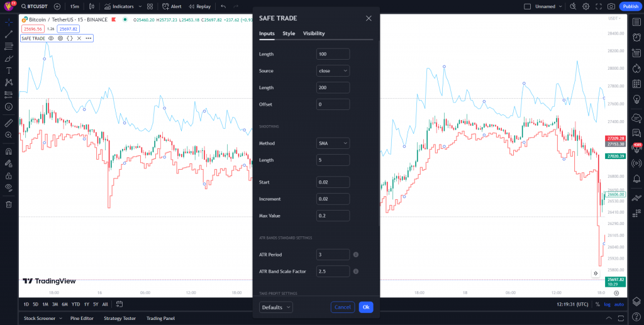Toggle the magnet mode tool

(x=9, y=151)
